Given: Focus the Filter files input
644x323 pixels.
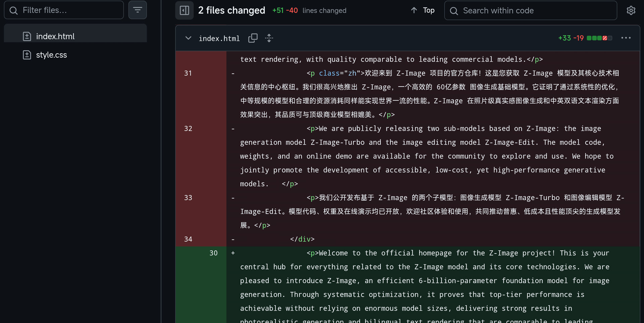Looking at the screenshot, I should [64, 10].
